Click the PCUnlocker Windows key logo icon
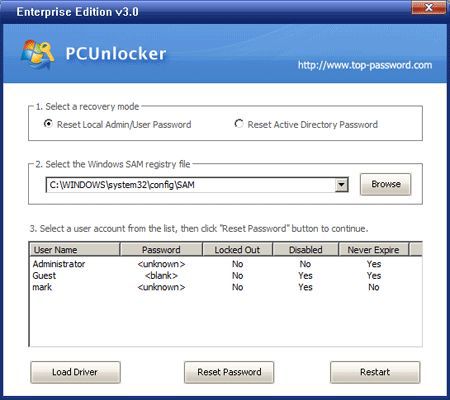 (x=37, y=54)
